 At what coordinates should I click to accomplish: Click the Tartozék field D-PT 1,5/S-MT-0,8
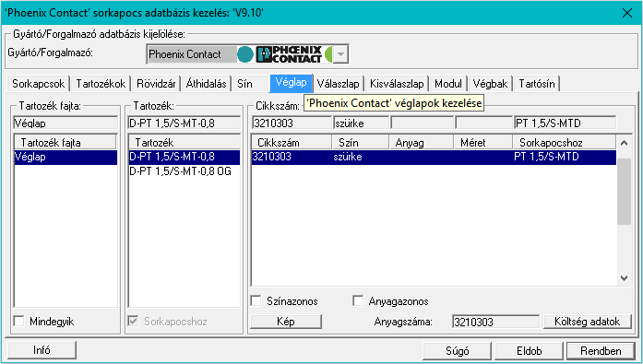[185, 123]
